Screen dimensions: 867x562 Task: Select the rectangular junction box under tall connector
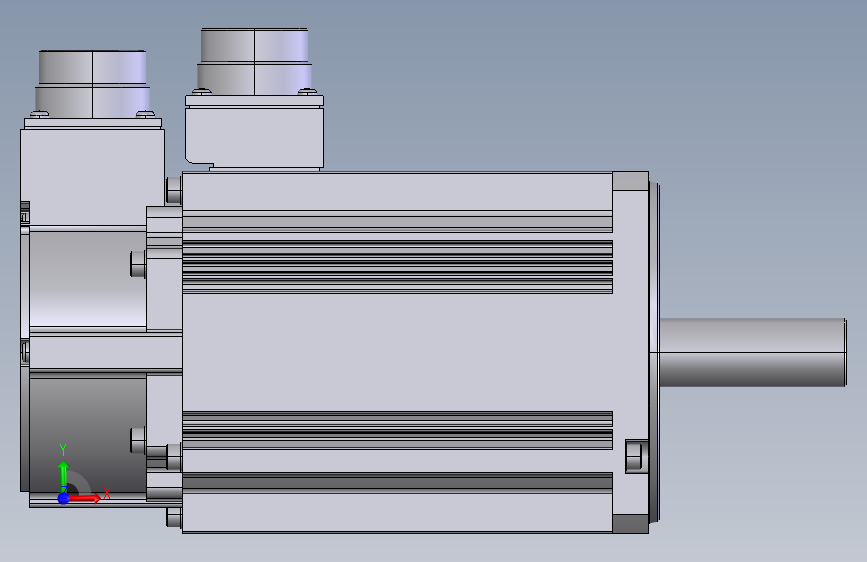pyautogui.click(x=254, y=137)
